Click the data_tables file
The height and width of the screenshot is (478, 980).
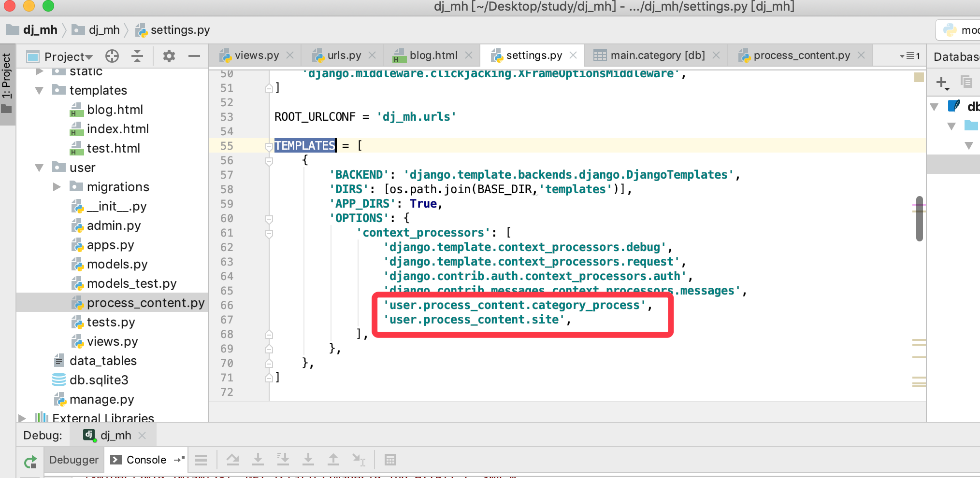(103, 361)
